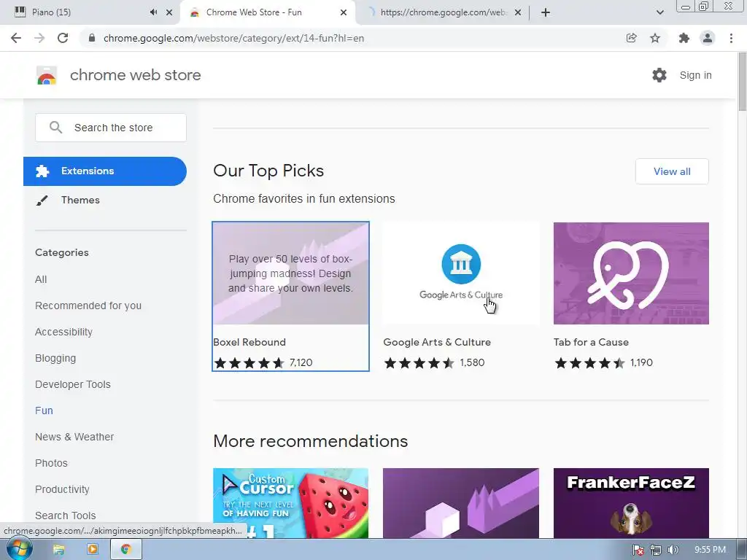This screenshot has height=560, width=747.
Task: Open the Extensions puzzle icon in toolbar
Action: (x=684, y=38)
